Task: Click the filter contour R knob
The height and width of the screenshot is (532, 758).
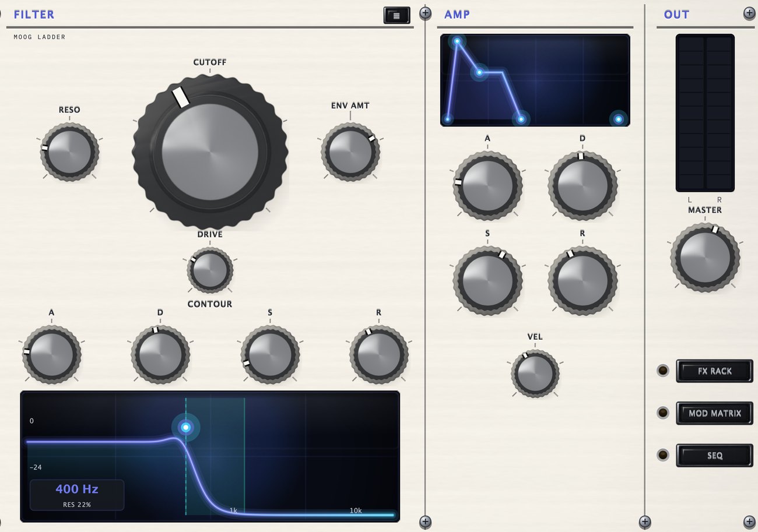Action: [x=379, y=354]
